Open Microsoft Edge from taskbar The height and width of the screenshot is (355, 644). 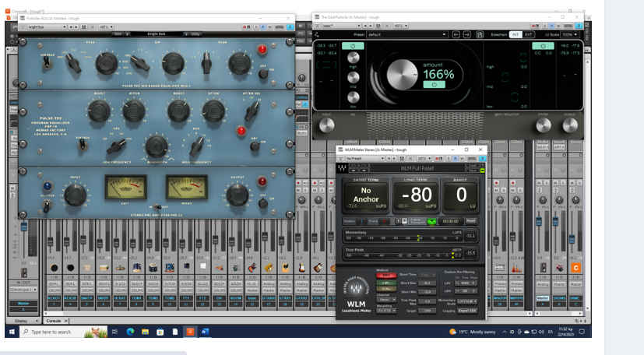point(130,332)
